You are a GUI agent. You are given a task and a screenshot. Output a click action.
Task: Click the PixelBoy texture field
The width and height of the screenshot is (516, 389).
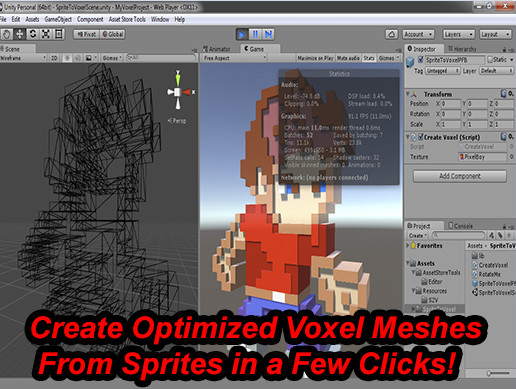(483, 157)
